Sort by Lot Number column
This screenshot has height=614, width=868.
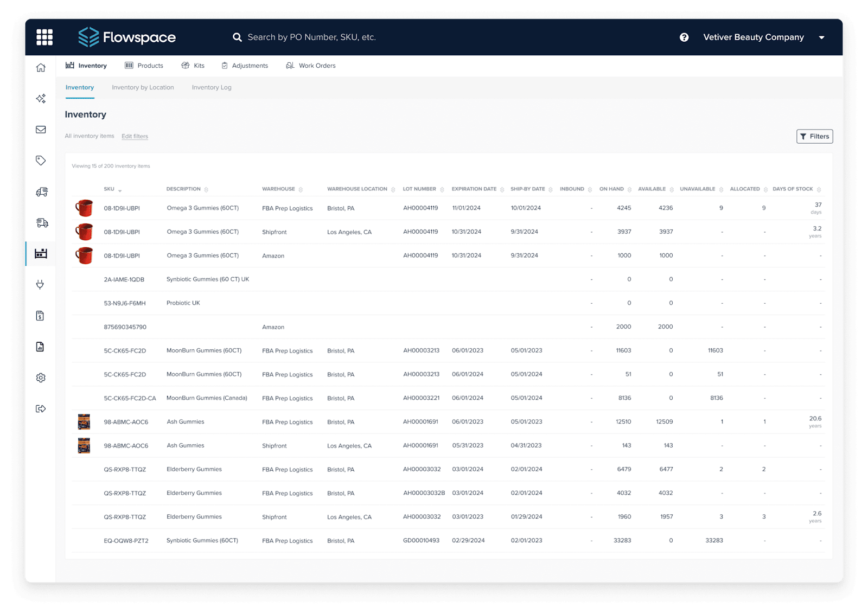point(442,189)
